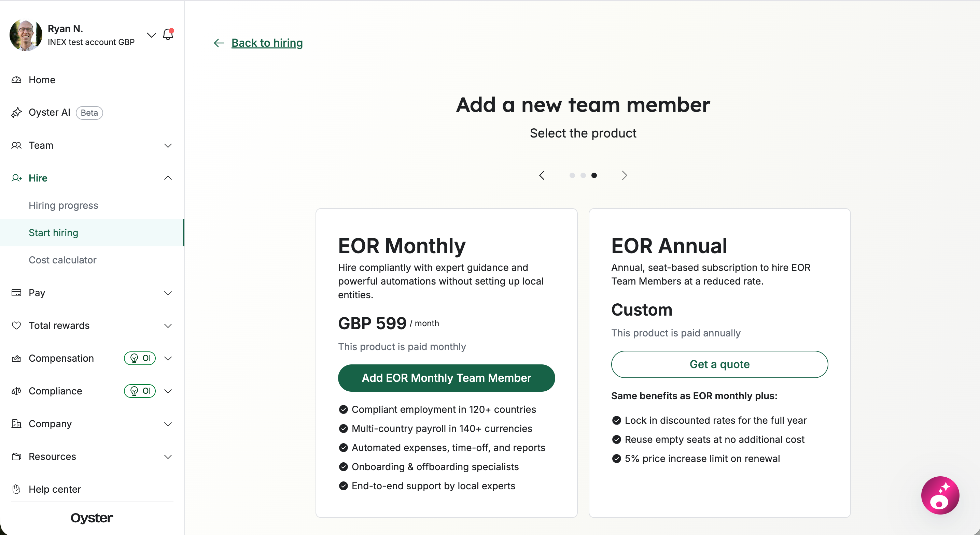Click the GBP 599 price text
The image size is (980, 535).
click(x=372, y=323)
